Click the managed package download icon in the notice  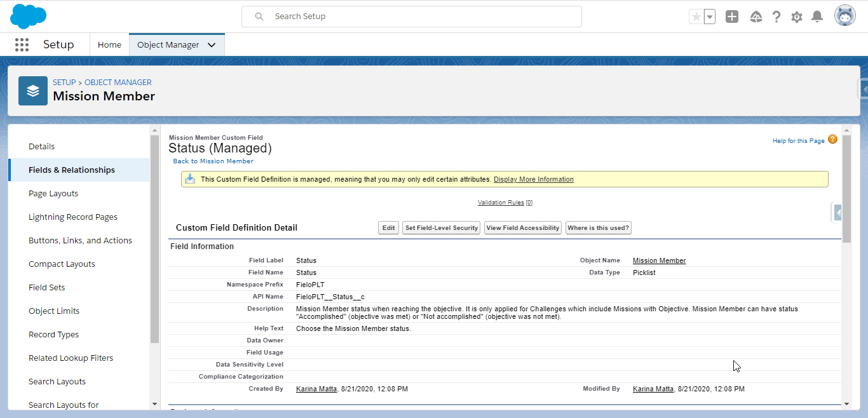click(189, 179)
